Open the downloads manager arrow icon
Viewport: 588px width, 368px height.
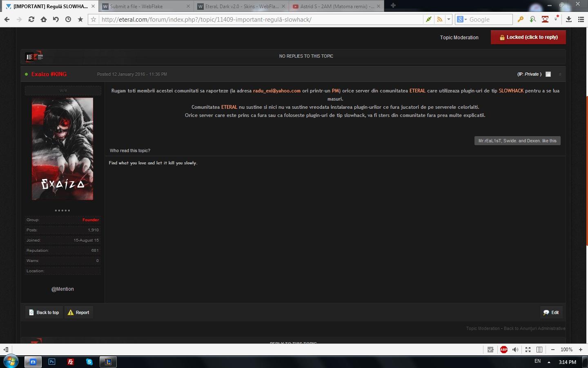[x=568, y=19]
